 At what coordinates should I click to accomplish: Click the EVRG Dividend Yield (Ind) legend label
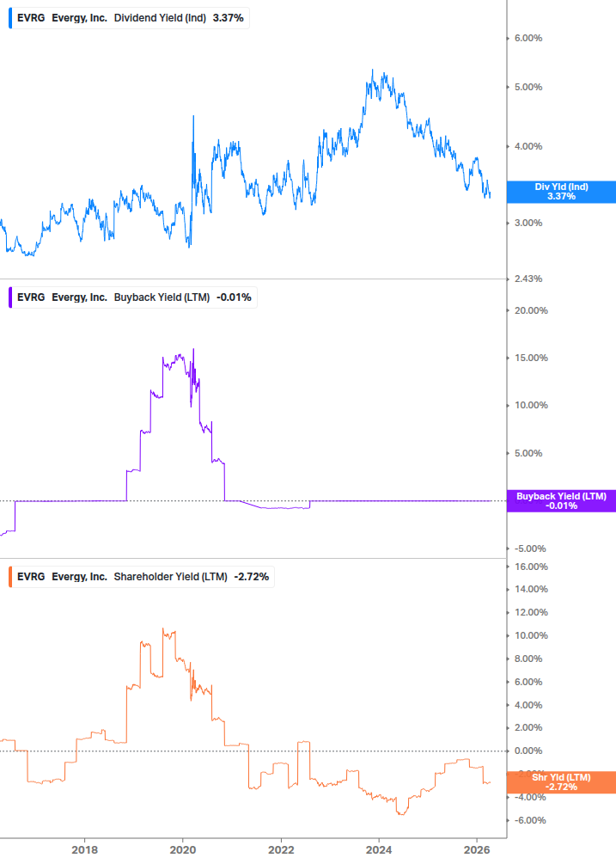(x=130, y=18)
